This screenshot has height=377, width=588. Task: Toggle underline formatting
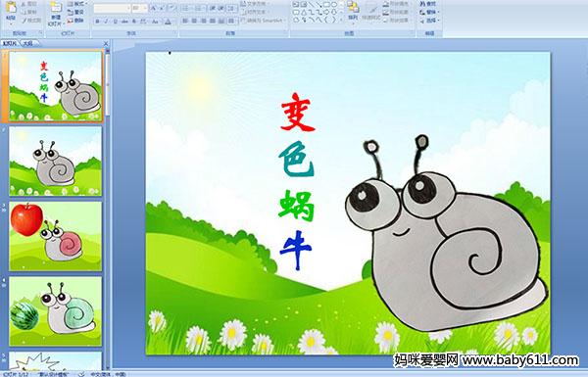[x=115, y=22]
